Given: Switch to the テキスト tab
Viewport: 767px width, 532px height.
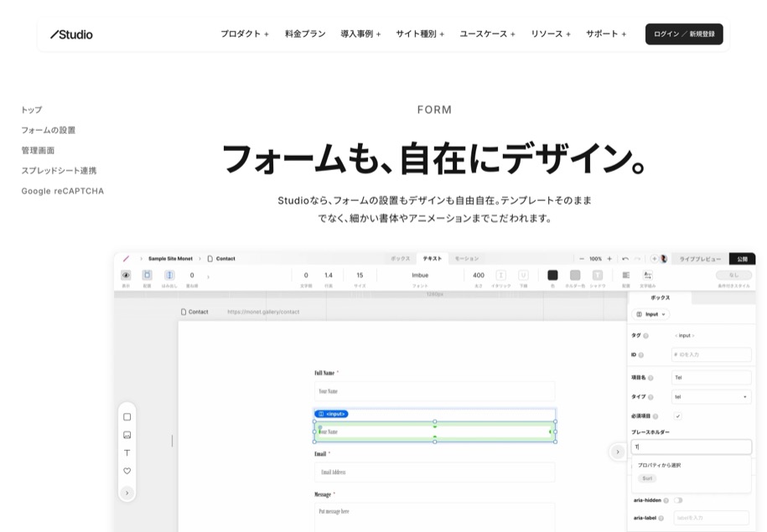Looking at the screenshot, I should tap(432, 259).
